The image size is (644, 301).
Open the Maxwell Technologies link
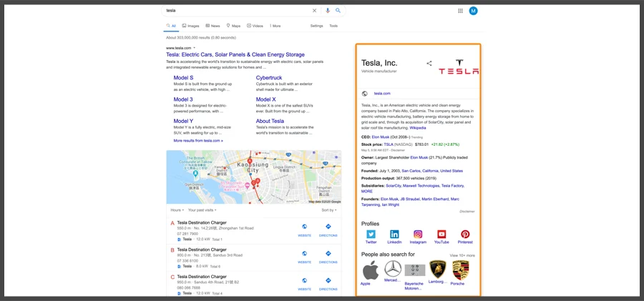coord(421,186)
